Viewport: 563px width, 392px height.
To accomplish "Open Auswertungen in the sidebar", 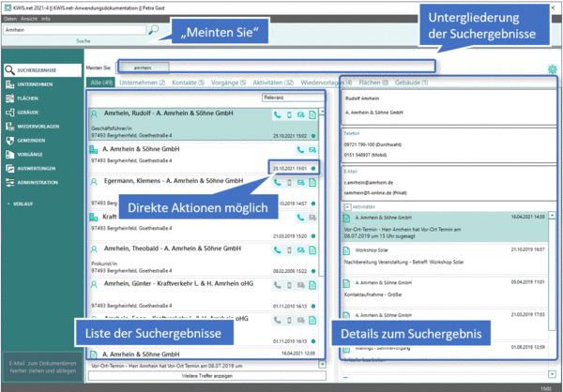I will pos(38,168).
